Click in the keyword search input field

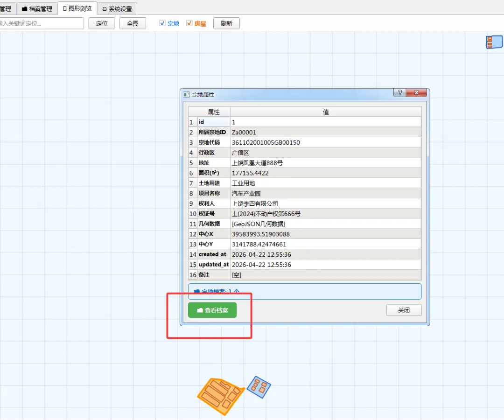[41, 23]
